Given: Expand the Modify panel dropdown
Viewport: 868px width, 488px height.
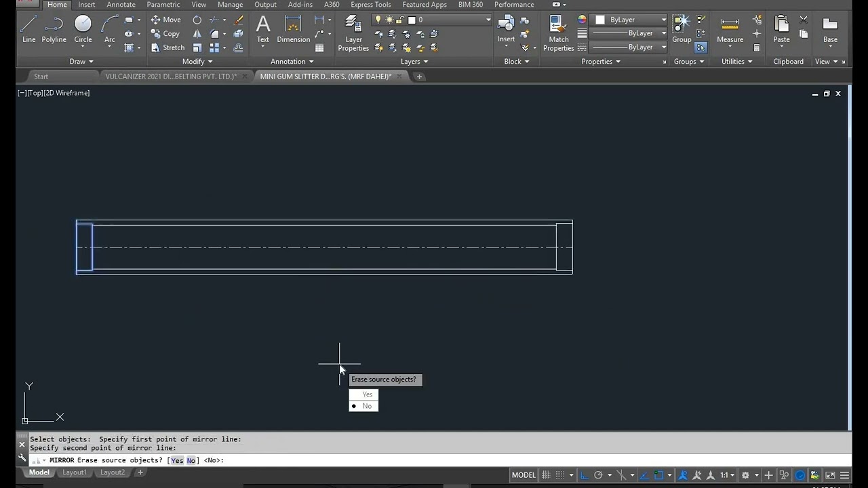Looking at the screenshot, I should 197,62.
